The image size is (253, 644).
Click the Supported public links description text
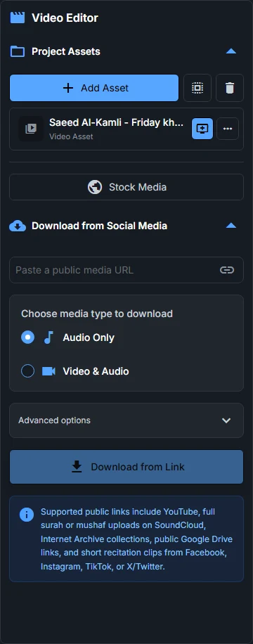pos(136,539)
